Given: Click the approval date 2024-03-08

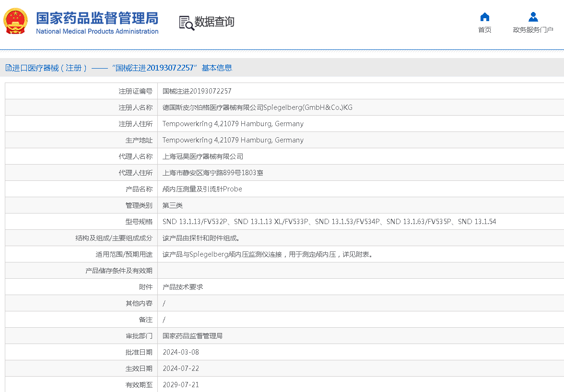Looking at the screenshot, I should (180, 352).
